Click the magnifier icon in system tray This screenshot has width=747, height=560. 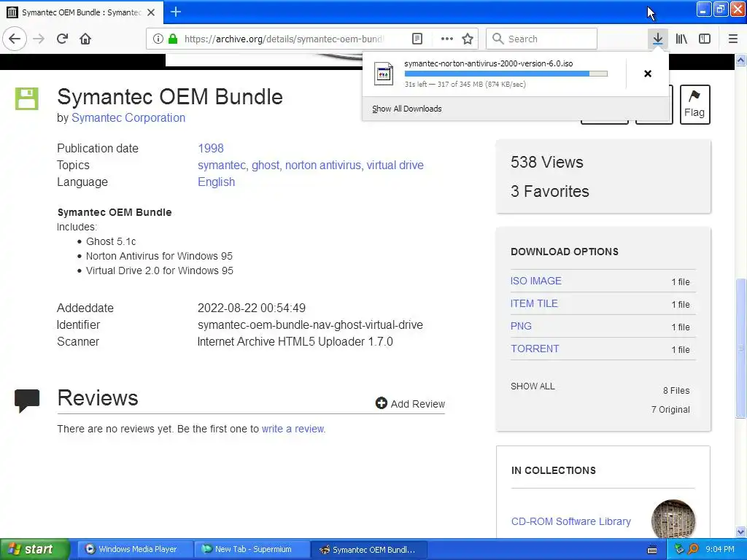(693, 549)
